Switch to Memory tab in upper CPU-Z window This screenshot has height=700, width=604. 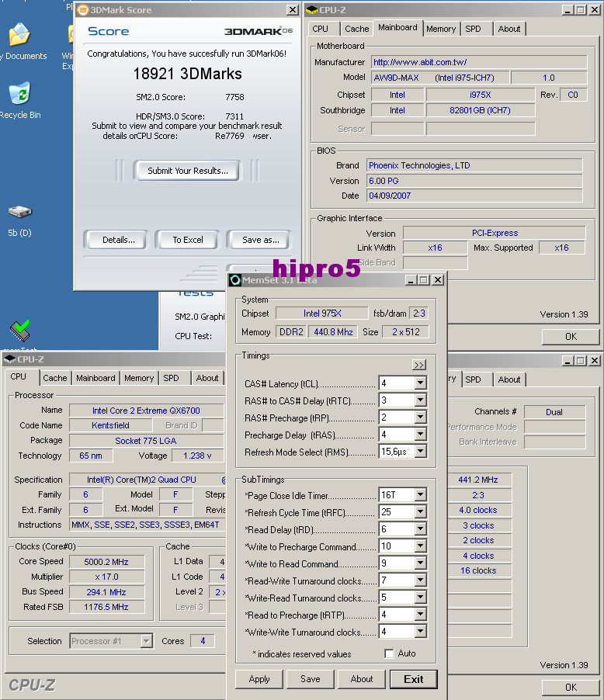tap(441, 29)
